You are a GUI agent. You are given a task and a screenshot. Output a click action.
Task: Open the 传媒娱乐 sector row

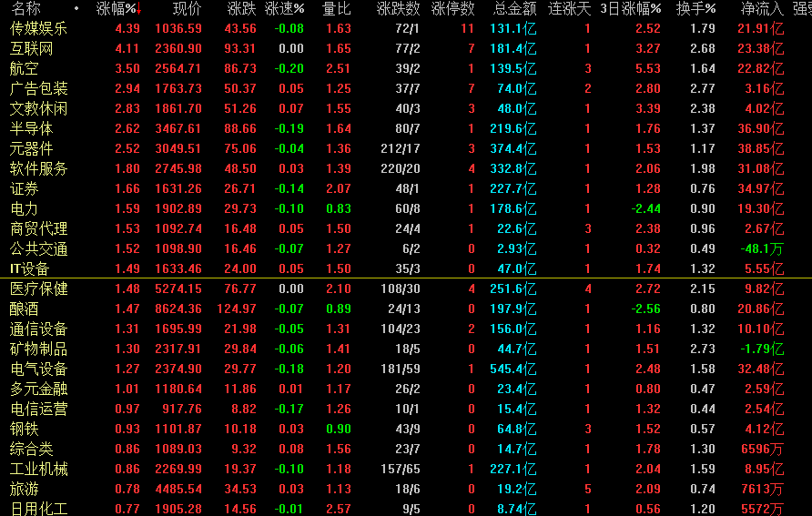[x=406, y=28]
